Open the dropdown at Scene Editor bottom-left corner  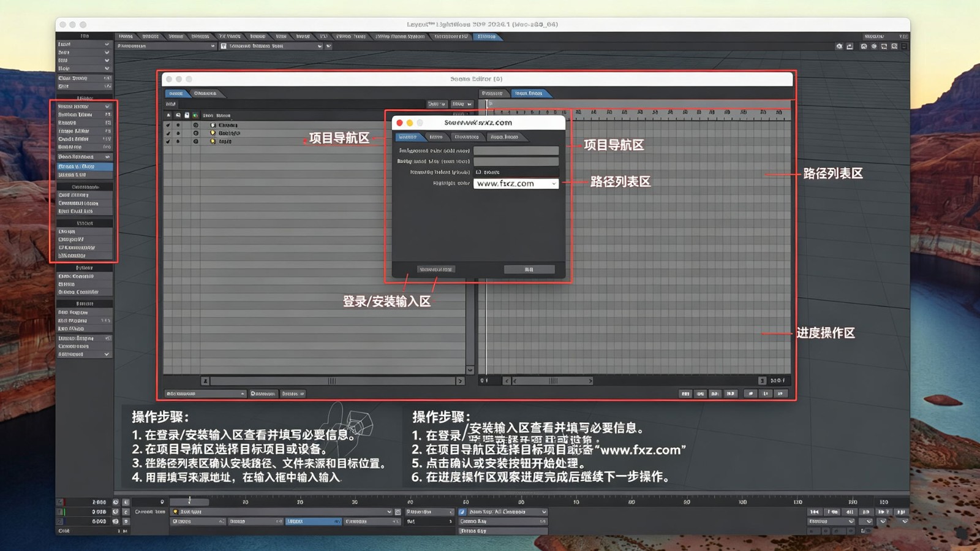(205, 393)
